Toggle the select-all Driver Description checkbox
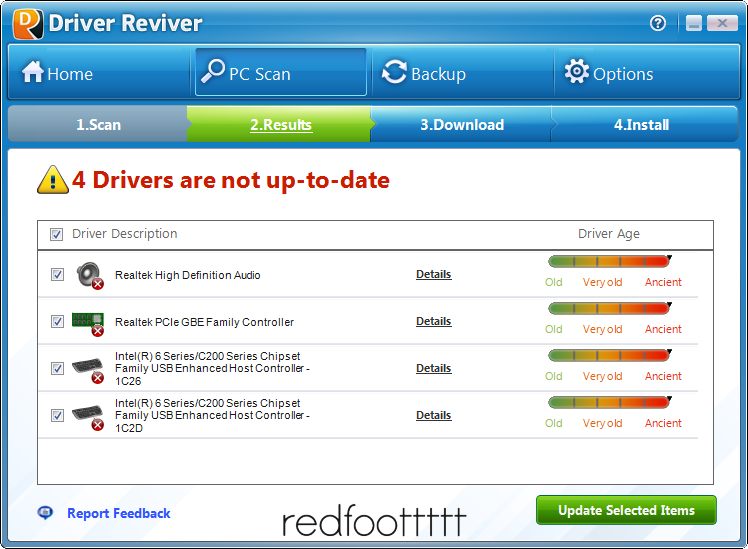 click(x=56, y=234)
